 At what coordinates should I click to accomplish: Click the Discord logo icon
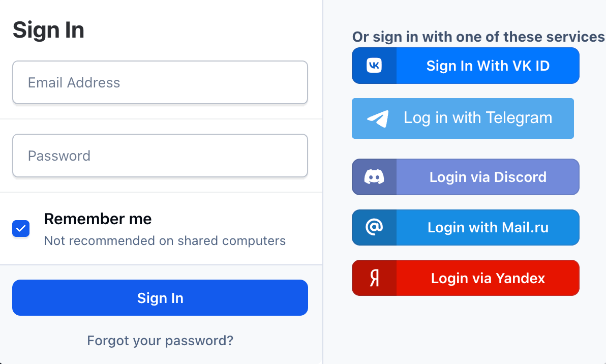coord(374,177)
